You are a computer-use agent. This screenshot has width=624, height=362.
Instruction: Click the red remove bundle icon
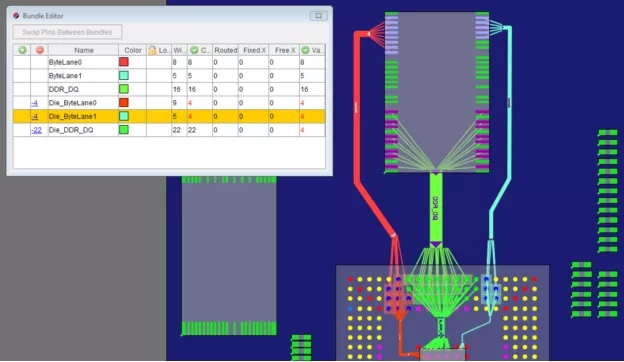pos(40,50)
